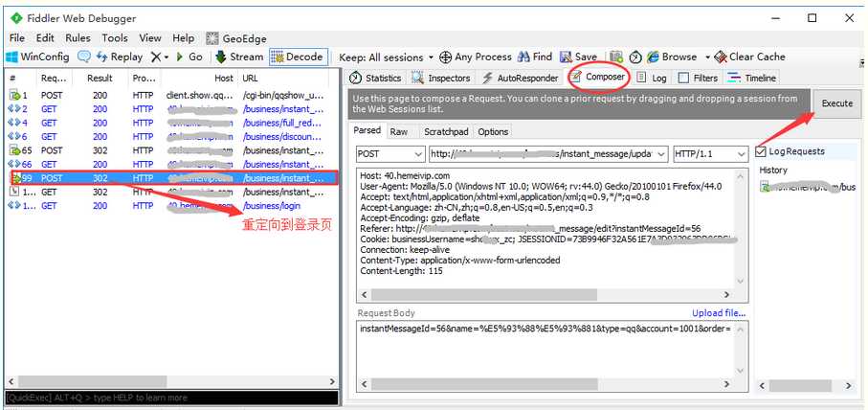Toggle the Decode button
The height and width of the screenshot is (410, 868).
298,57
